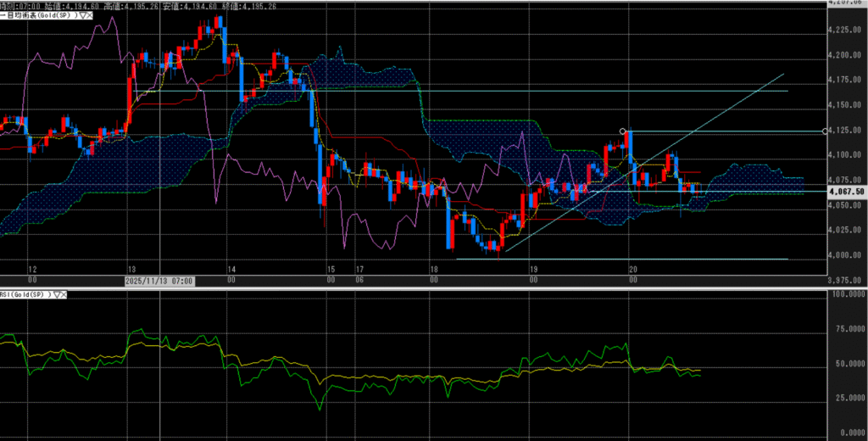
Task: Click the 一目均衡表(Gold(SP)) indicator label
Action: point(37,15)
